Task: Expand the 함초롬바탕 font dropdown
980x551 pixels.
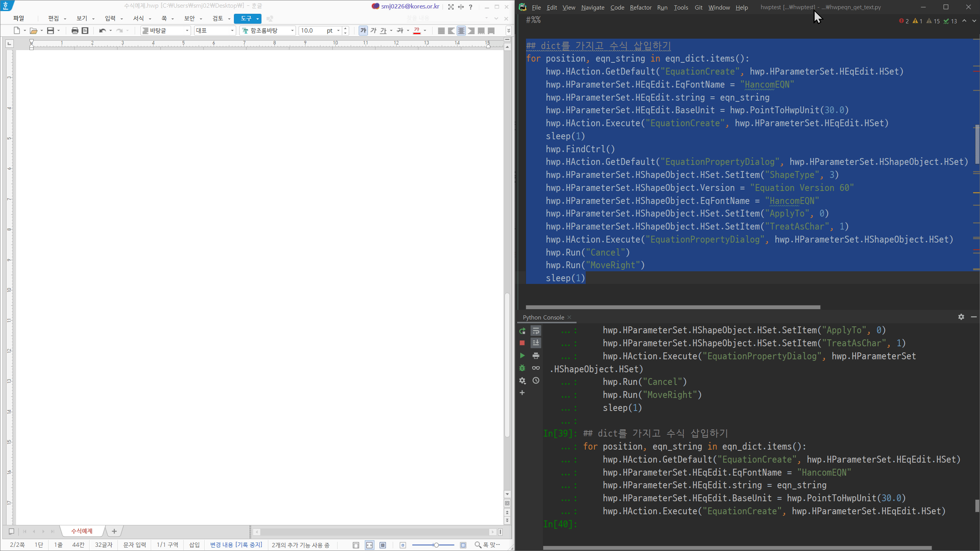Action: click(x=292, y=31)
